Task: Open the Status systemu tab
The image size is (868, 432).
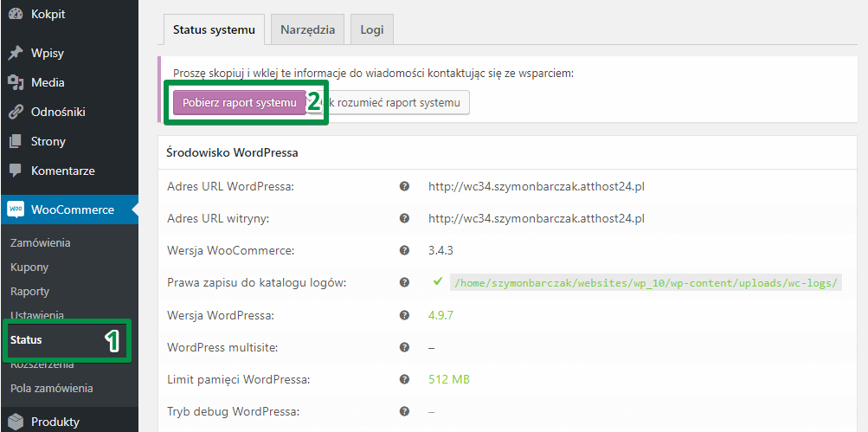Action: point(215,30)
